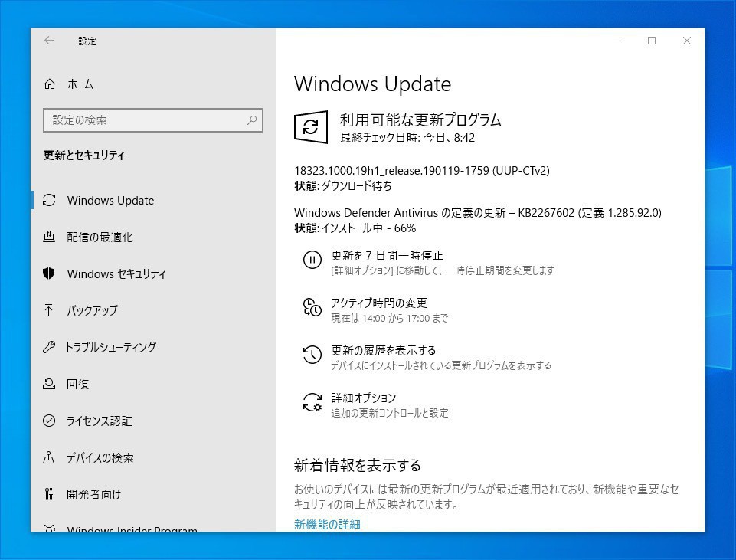Open 回復 settings page

77,384
